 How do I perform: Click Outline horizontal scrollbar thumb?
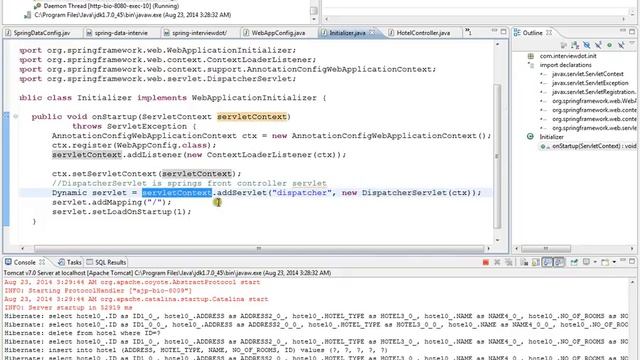(x=546, y=248)
